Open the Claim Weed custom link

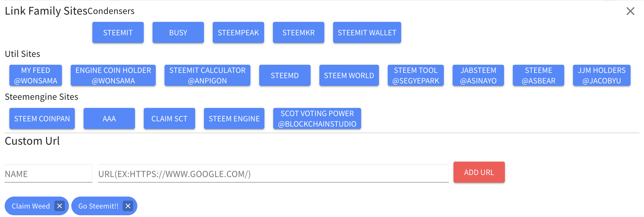click(31, 206)
